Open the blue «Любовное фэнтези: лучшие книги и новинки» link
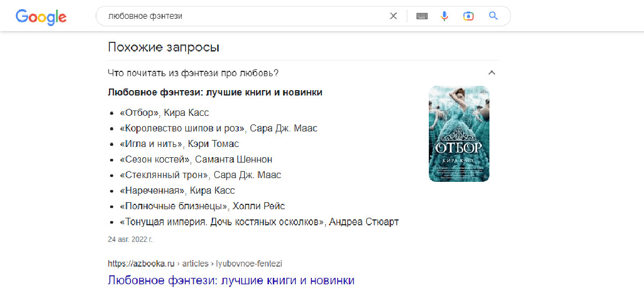 point(231,280)
